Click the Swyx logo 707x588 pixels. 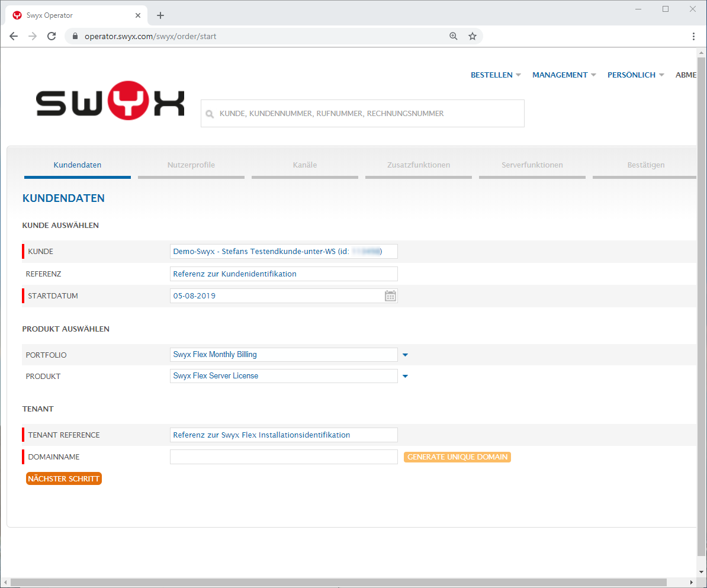(x=110, y=101)
